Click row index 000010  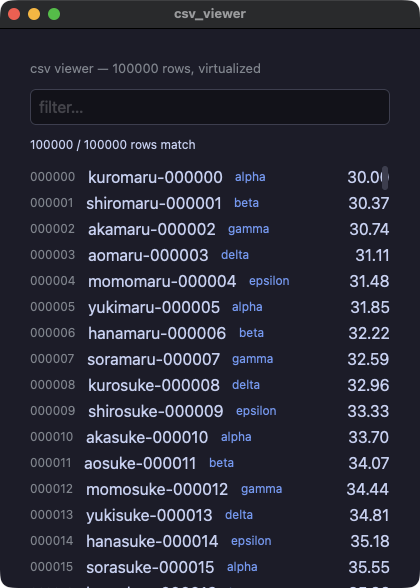(x=52, y=437)
